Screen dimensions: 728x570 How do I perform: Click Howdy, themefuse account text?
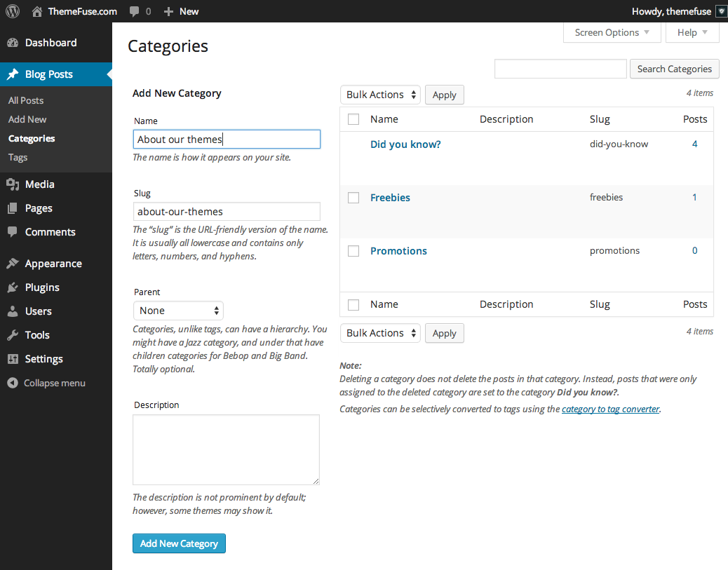[x=671, y=12]
